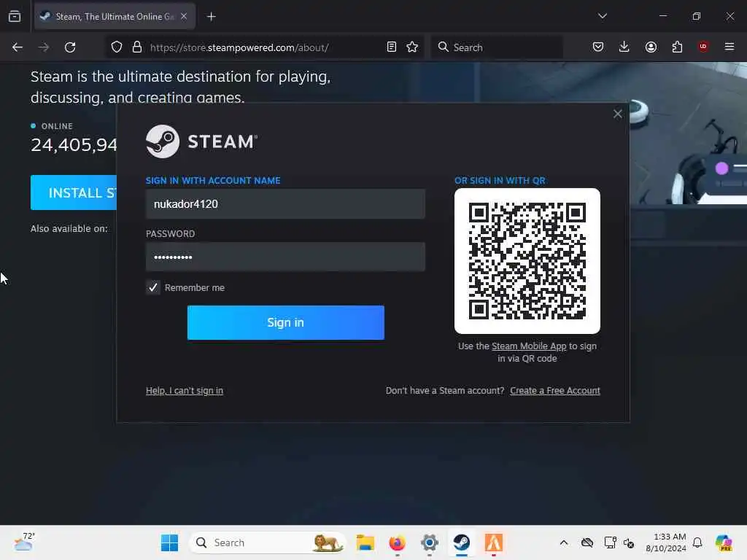Close the Steam browser tab
Image resolution: width=747 pixels, height=560 pixels.
(183, 16)
